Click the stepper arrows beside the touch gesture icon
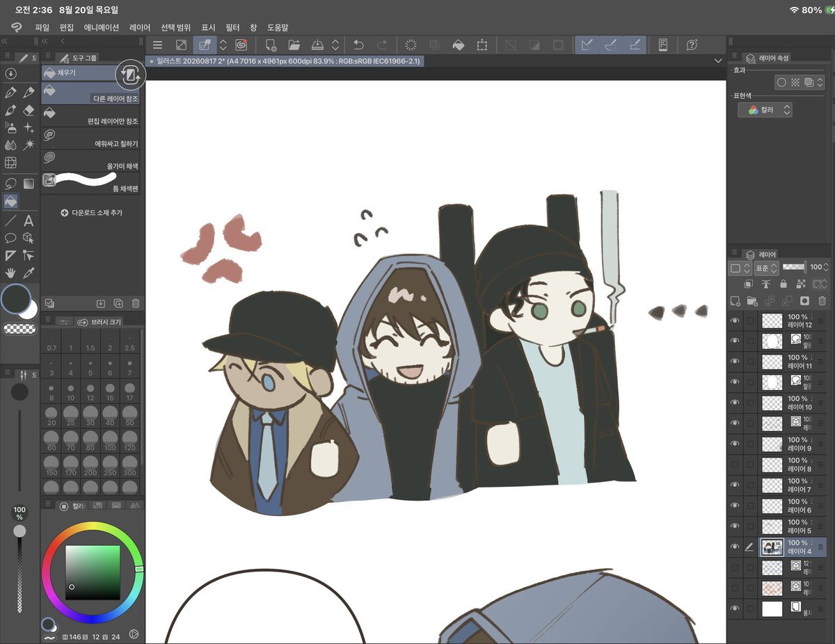The image size is (835, 644). point(223,45)
